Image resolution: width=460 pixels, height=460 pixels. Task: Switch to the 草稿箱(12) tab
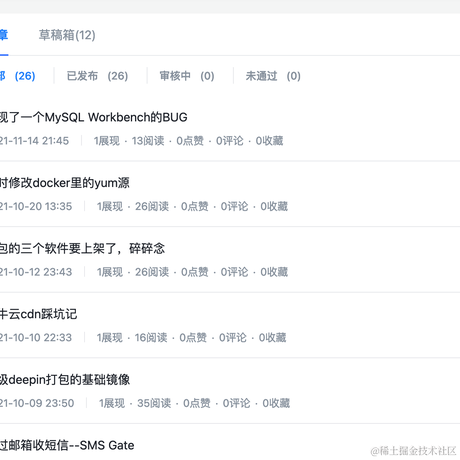pos(67,35)
